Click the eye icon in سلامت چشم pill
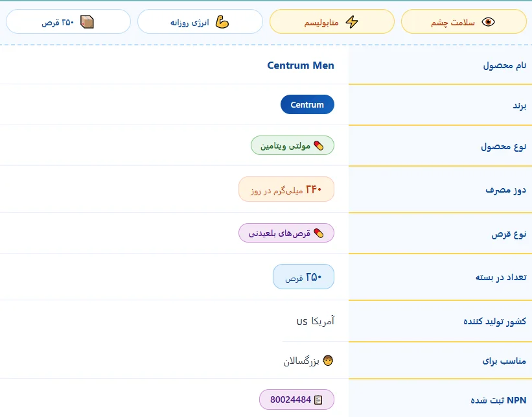 (x=488, y=22)
